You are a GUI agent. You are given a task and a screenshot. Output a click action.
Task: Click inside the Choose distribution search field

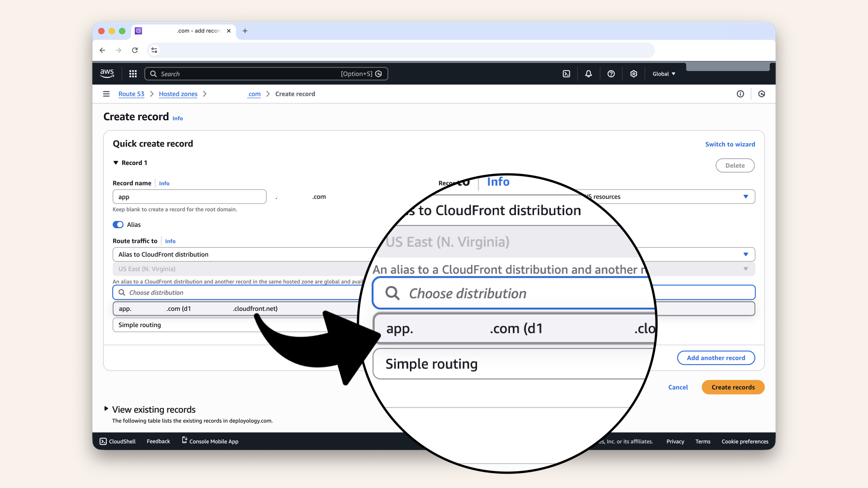pos(203,292)
